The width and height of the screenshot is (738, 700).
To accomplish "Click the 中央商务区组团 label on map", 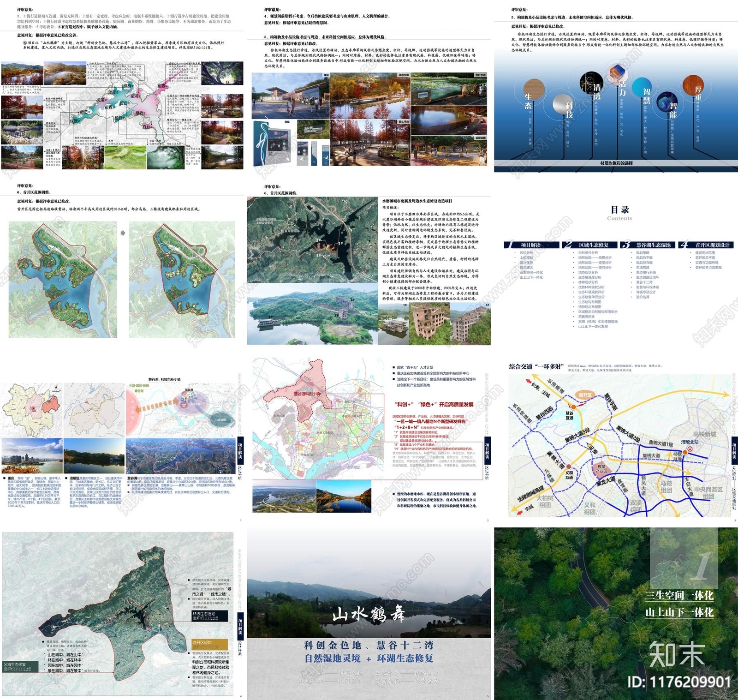I will [708, 493].
